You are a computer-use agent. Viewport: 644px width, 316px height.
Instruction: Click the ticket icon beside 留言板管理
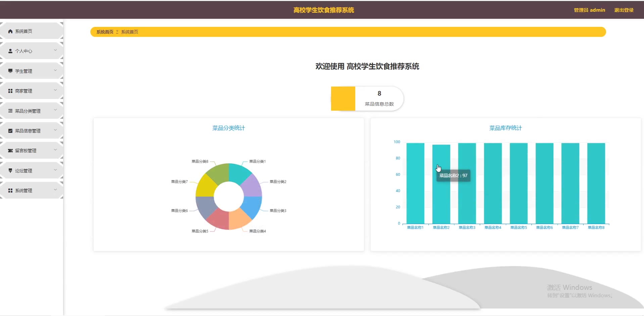[x=10, y=151]
